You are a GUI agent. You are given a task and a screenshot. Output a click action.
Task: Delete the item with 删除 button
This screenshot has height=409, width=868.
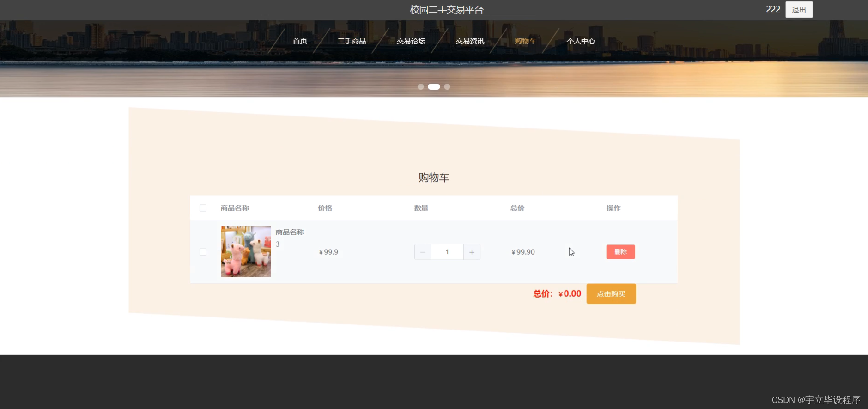(x=620, y=252)
